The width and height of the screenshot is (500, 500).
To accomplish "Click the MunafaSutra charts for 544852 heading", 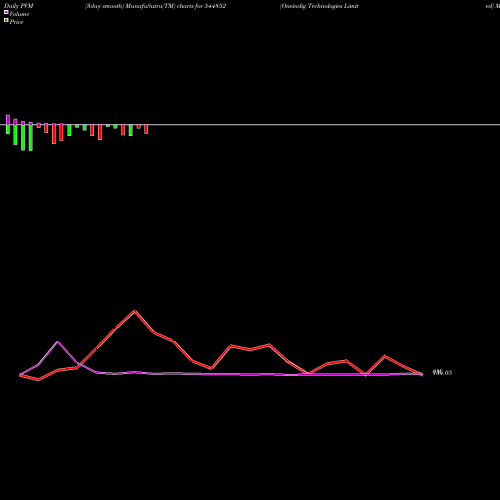I will tap(155, 6).
